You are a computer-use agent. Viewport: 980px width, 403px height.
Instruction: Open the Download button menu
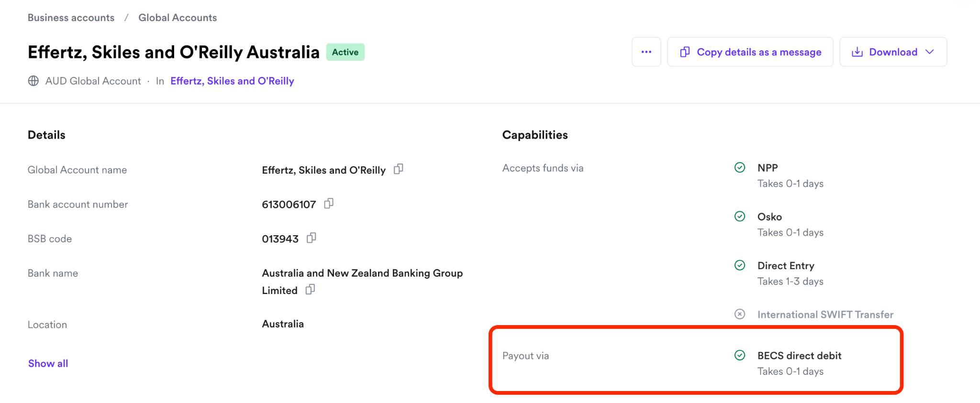(893, 52)
